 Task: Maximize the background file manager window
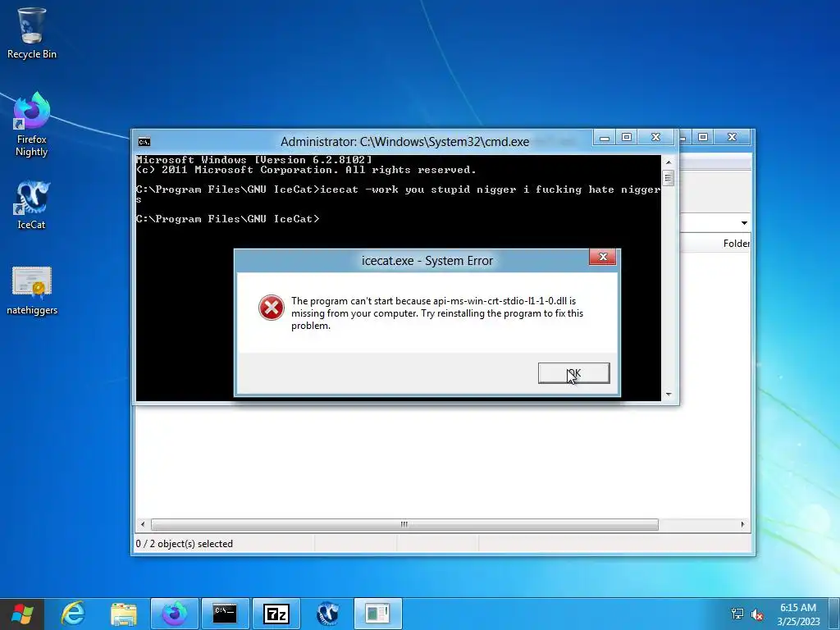point(703,138)
